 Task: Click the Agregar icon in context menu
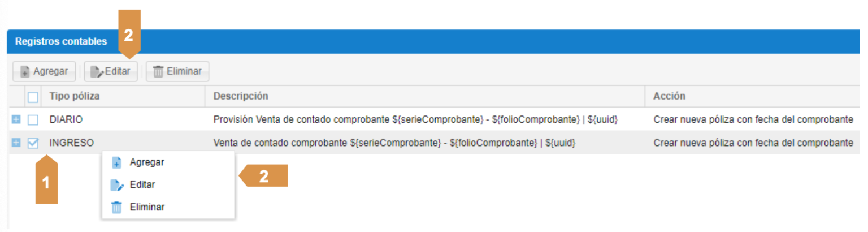tap(117, 162)
